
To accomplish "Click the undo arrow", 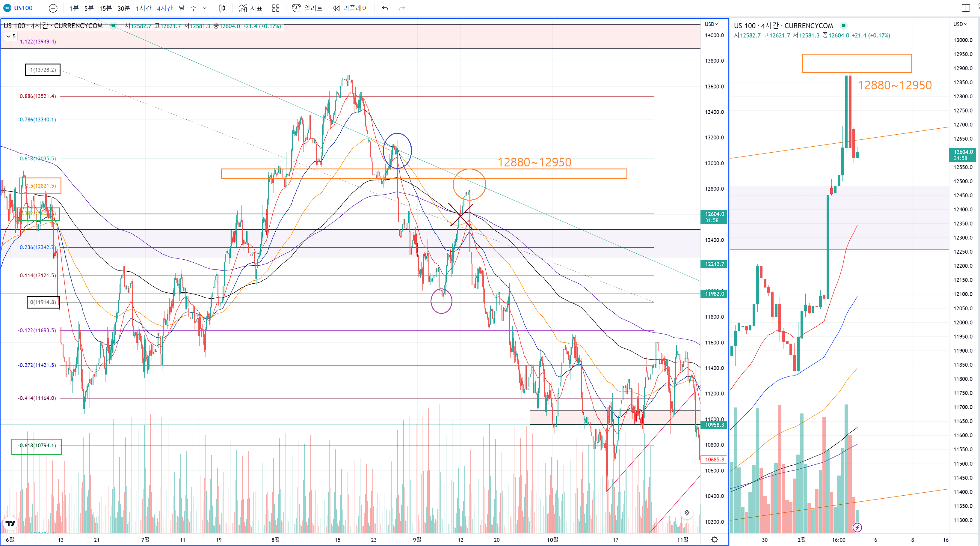I will click(385, 8).
